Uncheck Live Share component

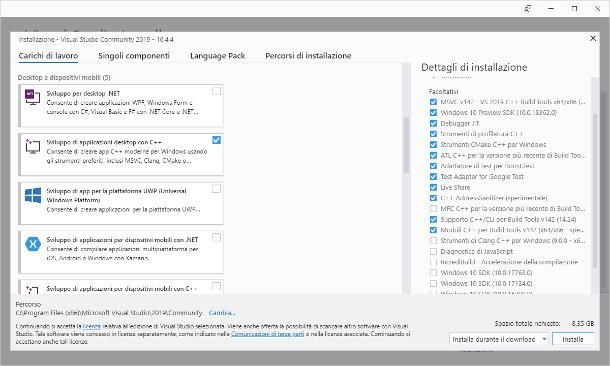point(433,187)
